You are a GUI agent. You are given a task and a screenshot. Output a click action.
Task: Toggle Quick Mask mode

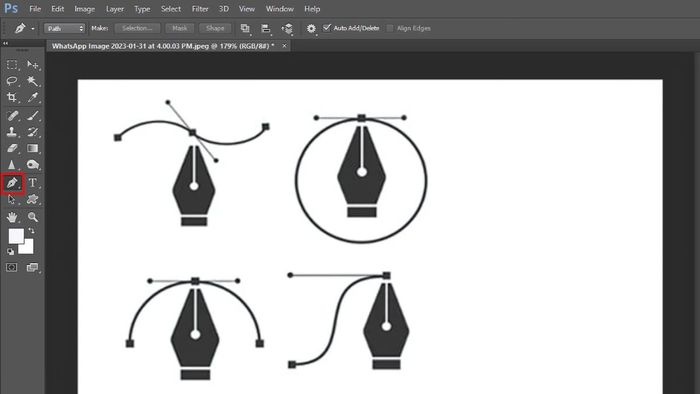(12, 267)
